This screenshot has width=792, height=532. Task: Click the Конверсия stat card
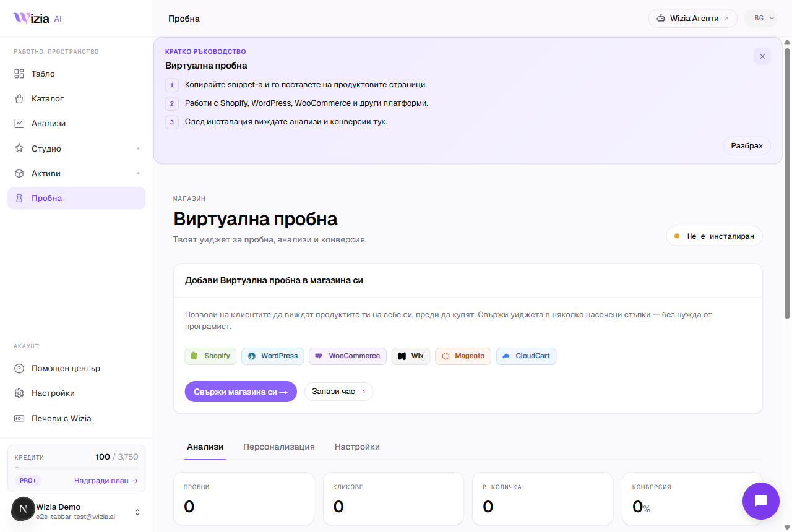(x=692, y=499)
